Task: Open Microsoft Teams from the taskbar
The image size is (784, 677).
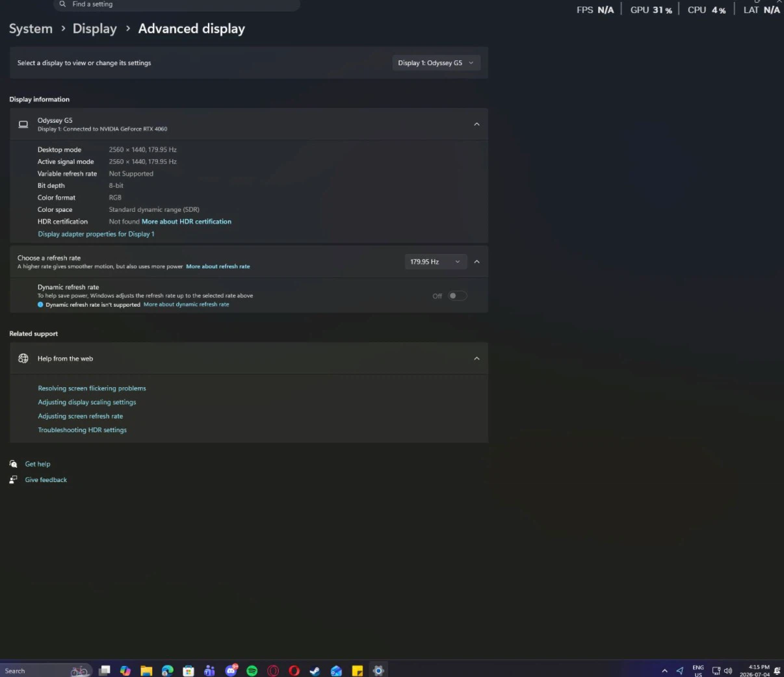Action: [209, 671]
